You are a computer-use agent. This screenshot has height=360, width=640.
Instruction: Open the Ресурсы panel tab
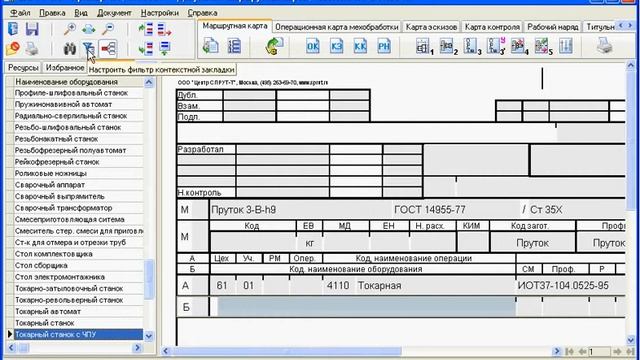[23, 68]
